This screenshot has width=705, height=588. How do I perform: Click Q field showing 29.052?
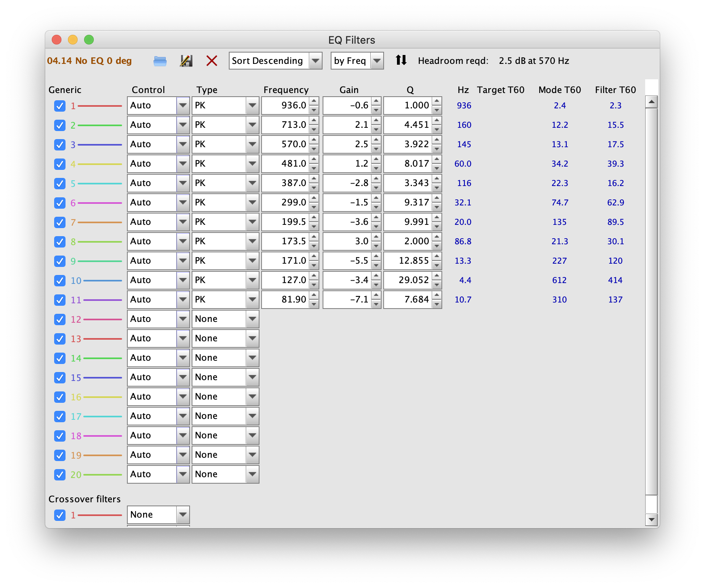408,280
